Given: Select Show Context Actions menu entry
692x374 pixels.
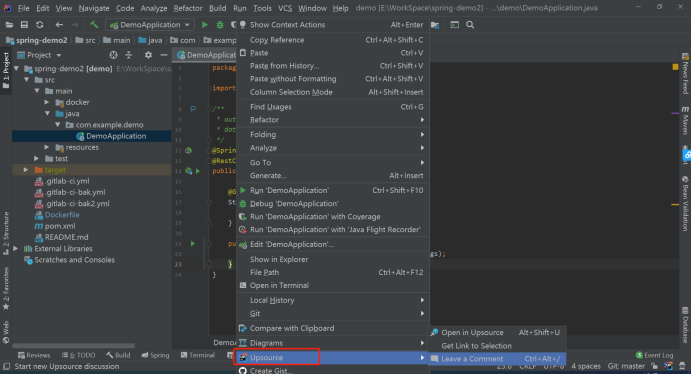Looking at the screenshot, I should 333,25.
